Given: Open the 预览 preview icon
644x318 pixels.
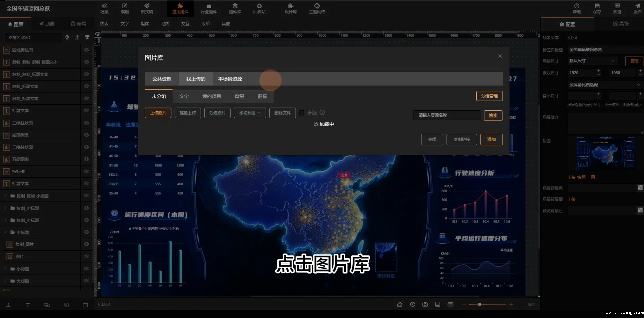Looking at the screenshot, I should (x=617, y=8).
